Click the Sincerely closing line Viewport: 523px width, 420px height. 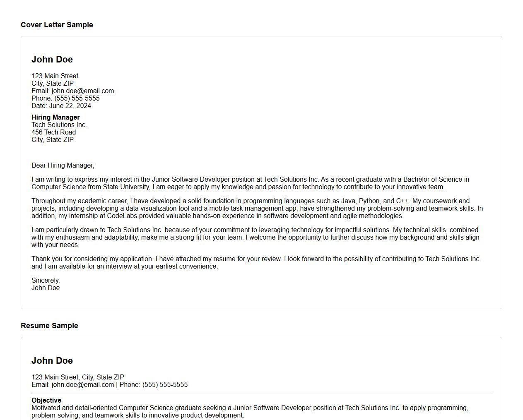[x=46, y=281]
